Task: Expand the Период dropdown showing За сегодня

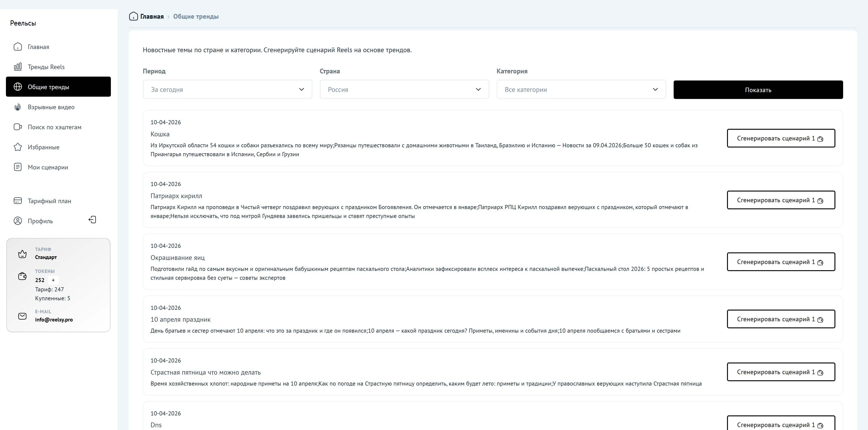Action: tap(227, 90)
